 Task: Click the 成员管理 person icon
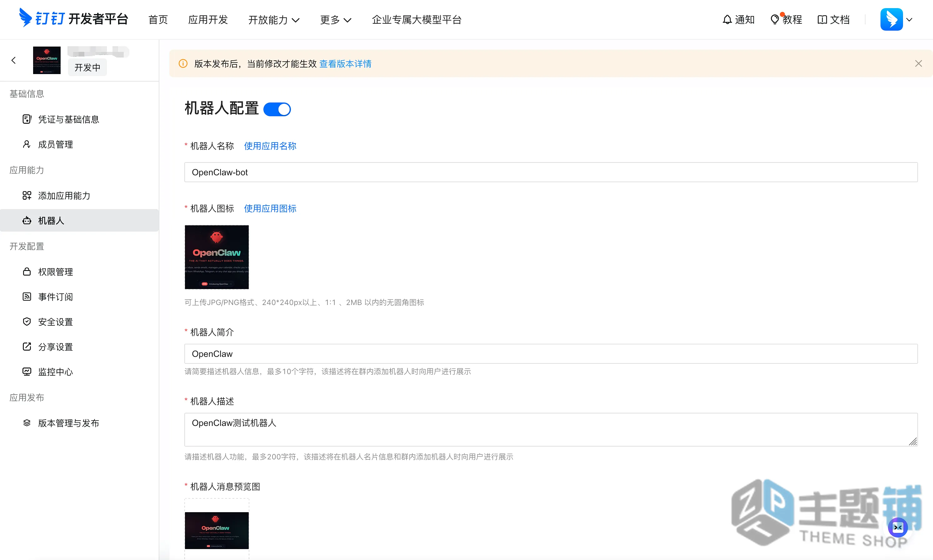(x=27, y=144)
